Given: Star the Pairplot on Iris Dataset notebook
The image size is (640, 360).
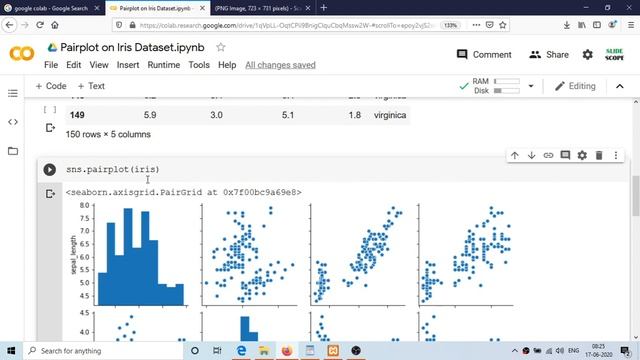Looking at the screenshot, I should tap(221, 47).
